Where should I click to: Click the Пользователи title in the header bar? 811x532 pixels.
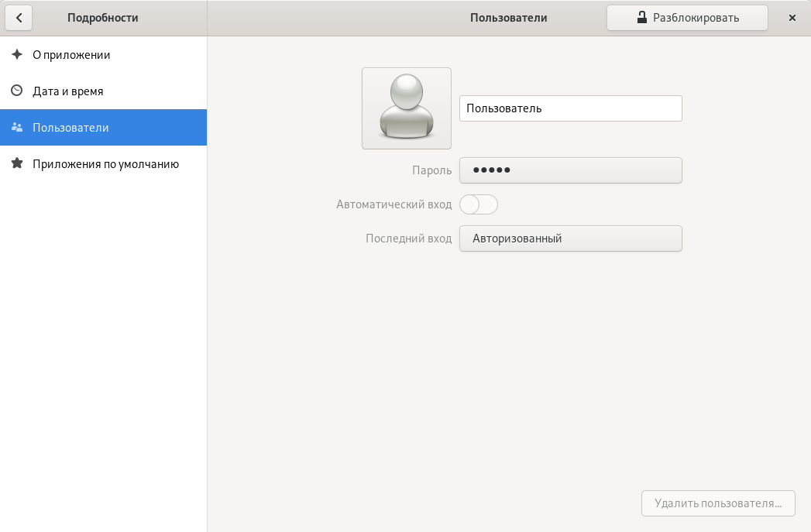coord(509,18)
